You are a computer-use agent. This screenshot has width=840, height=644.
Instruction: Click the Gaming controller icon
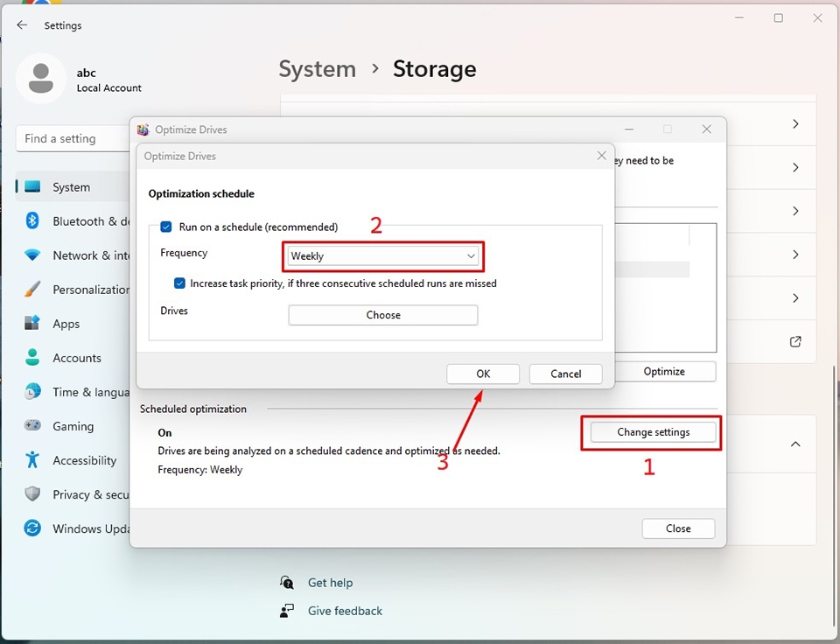point(32,425)
